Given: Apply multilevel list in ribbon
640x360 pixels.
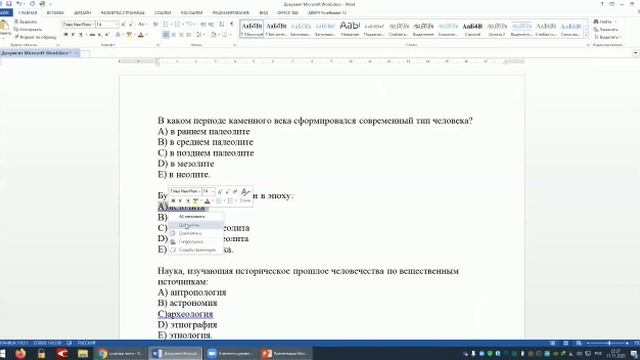Looking at the screenshot, I should click(x=190, y=24).
